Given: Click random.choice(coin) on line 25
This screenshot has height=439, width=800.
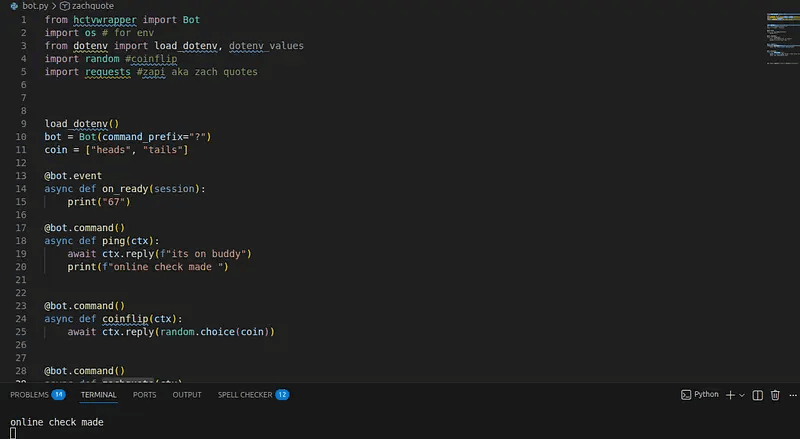Looking at the screenshot, I should 214,332.
